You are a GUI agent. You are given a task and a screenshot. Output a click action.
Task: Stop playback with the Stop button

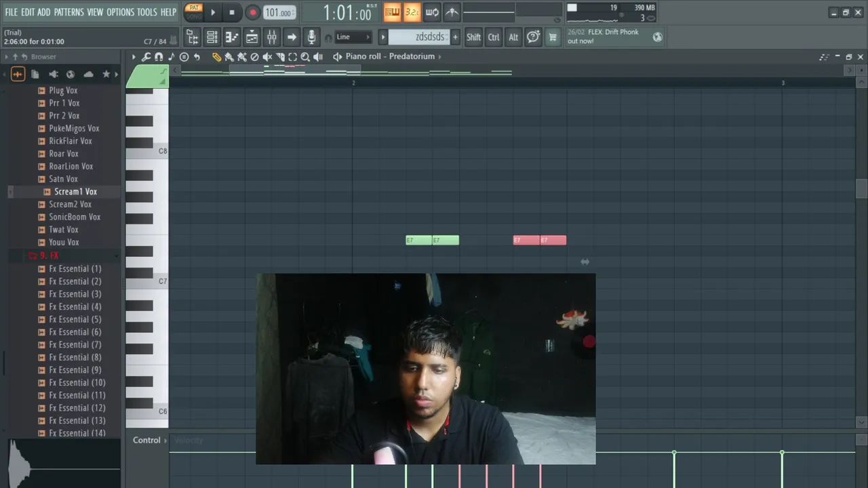(x=232, y=12)
